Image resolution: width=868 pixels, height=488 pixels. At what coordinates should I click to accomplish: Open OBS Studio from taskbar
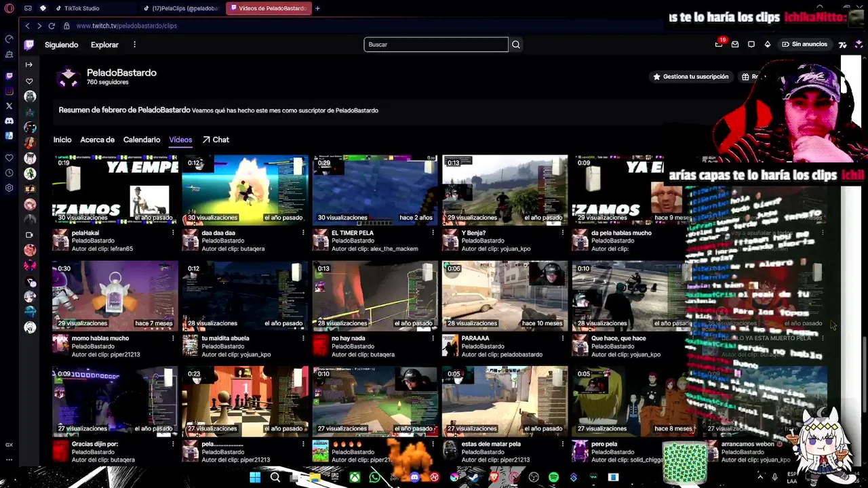pos(534,478)
